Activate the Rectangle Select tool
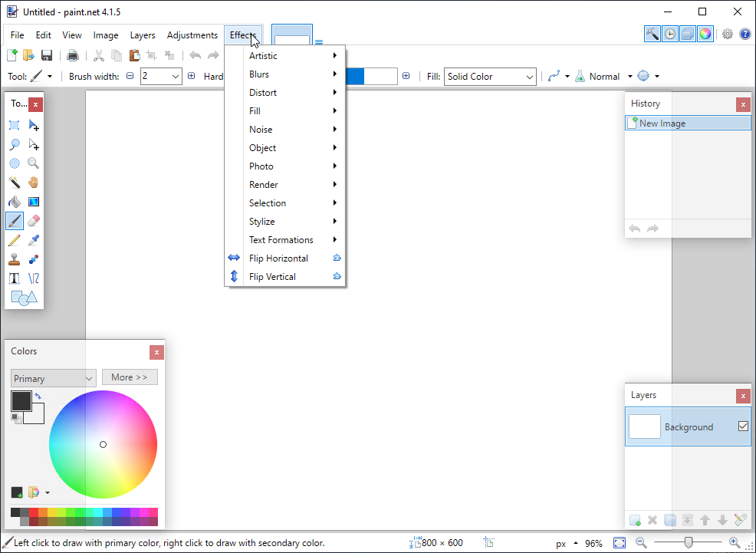Screen dimensions: 756x553 tap(15, 125)
